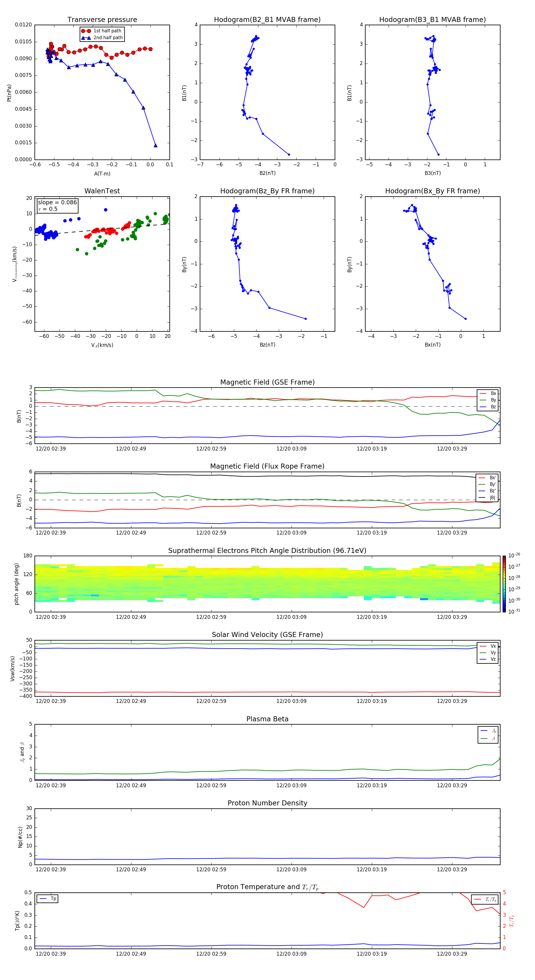This screenshot has width=535, height=980.
Task: Click the 'Bx' legend entry in GSE magnetic field plot
Action: 488,393
